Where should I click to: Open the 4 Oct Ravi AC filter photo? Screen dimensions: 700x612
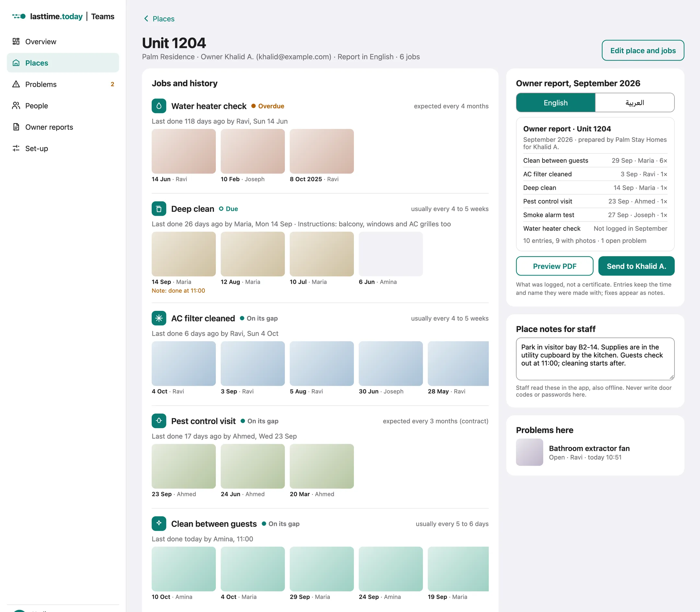point(183,364)
